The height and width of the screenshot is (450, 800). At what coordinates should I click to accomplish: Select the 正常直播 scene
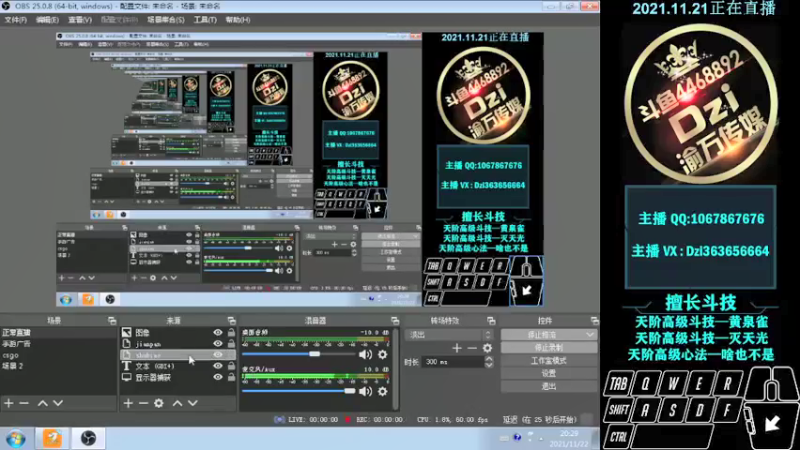[59, 332]
